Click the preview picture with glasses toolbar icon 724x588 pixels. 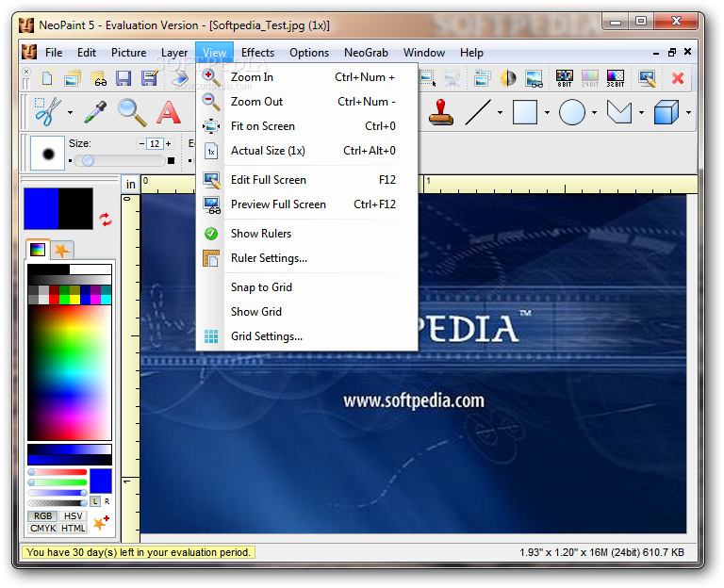534,78
